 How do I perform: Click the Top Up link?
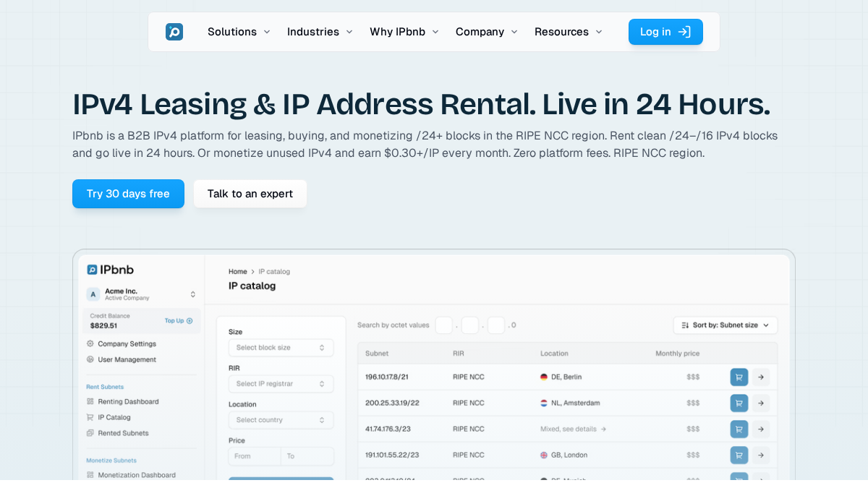[179, 320]
